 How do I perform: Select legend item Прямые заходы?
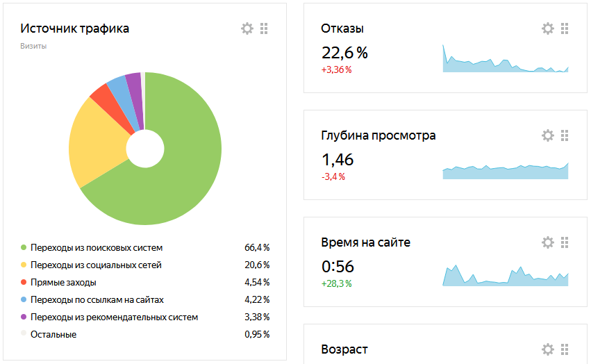(x=63, y=283)
